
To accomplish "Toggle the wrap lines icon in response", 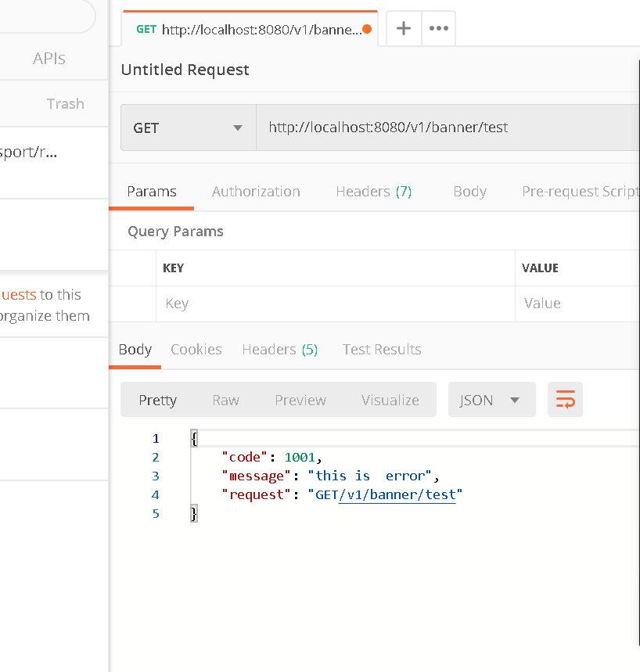I will 565,401.
